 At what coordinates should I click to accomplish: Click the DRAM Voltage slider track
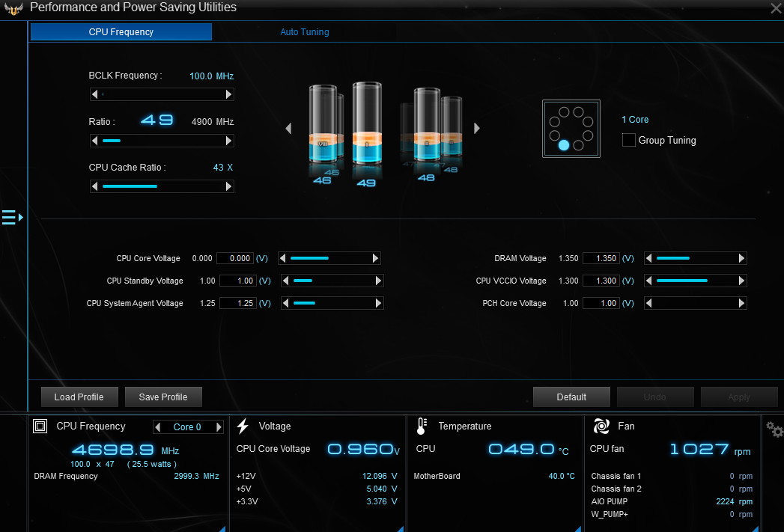tap(695, 258)
